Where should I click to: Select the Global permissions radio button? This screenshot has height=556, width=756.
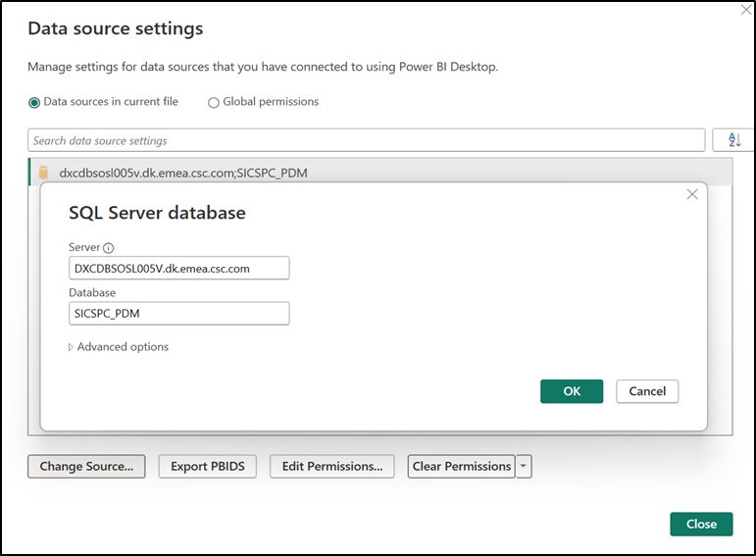213,102
